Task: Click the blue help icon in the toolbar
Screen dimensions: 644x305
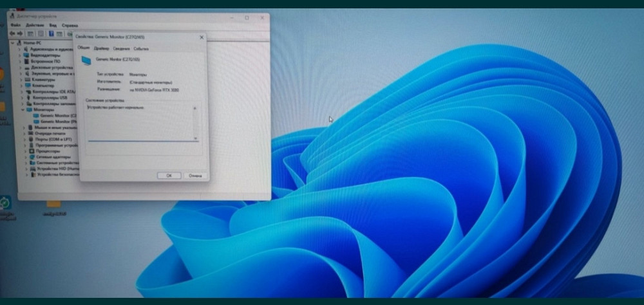Action: pos(50,33)
